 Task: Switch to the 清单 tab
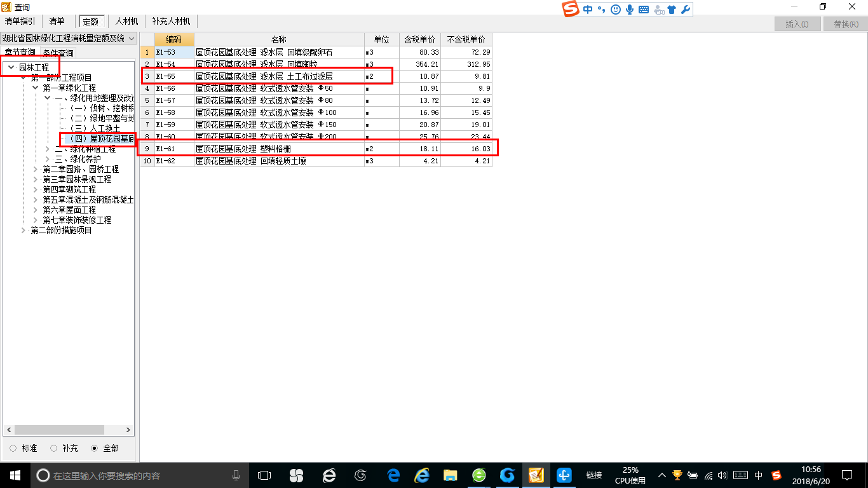57,22
